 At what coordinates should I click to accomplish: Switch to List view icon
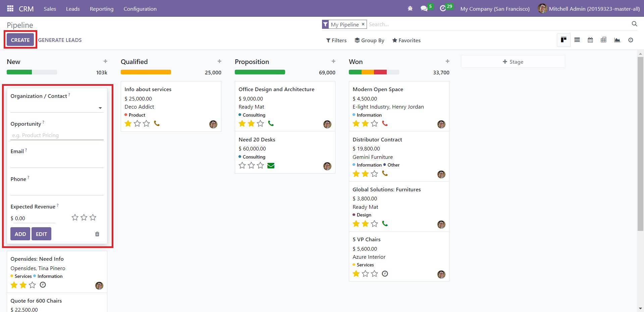[577, 40]
